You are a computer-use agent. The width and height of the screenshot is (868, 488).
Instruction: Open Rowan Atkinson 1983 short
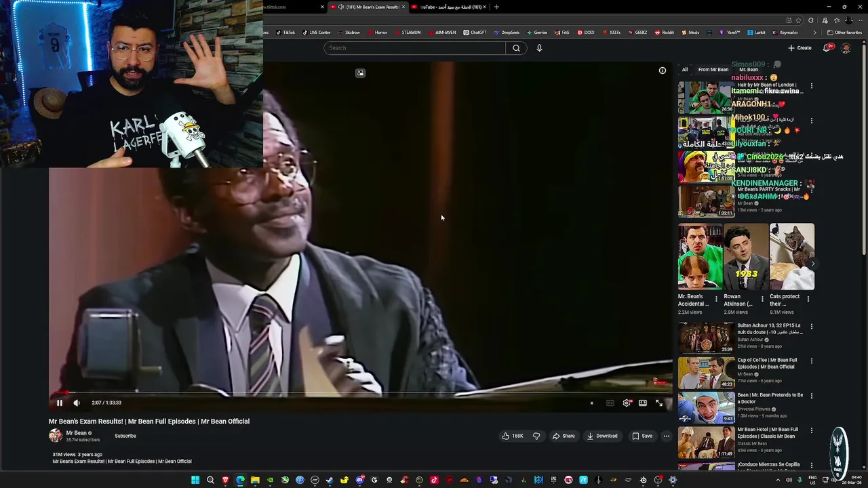[x=746, y=257]
